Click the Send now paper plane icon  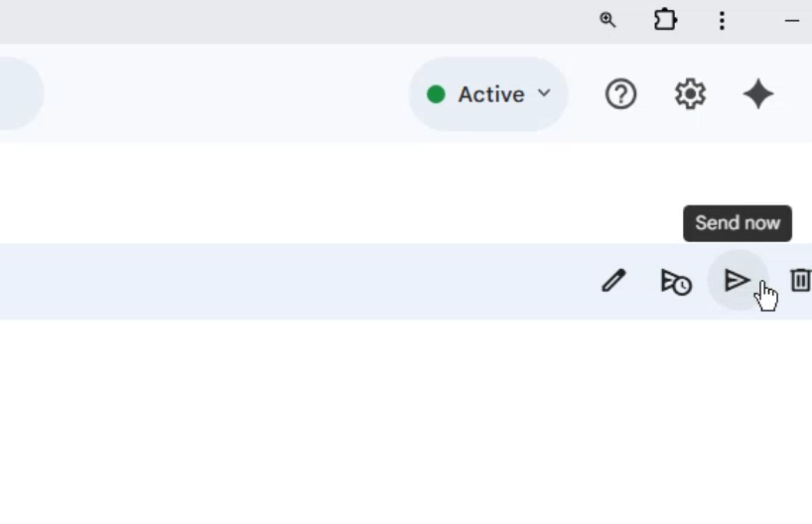(x=737, y=281)
